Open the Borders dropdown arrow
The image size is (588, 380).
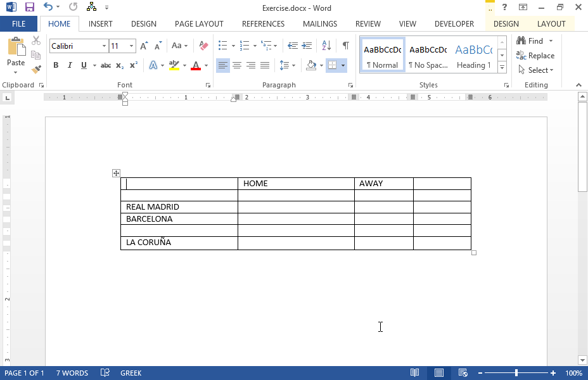tap(343, 66)
